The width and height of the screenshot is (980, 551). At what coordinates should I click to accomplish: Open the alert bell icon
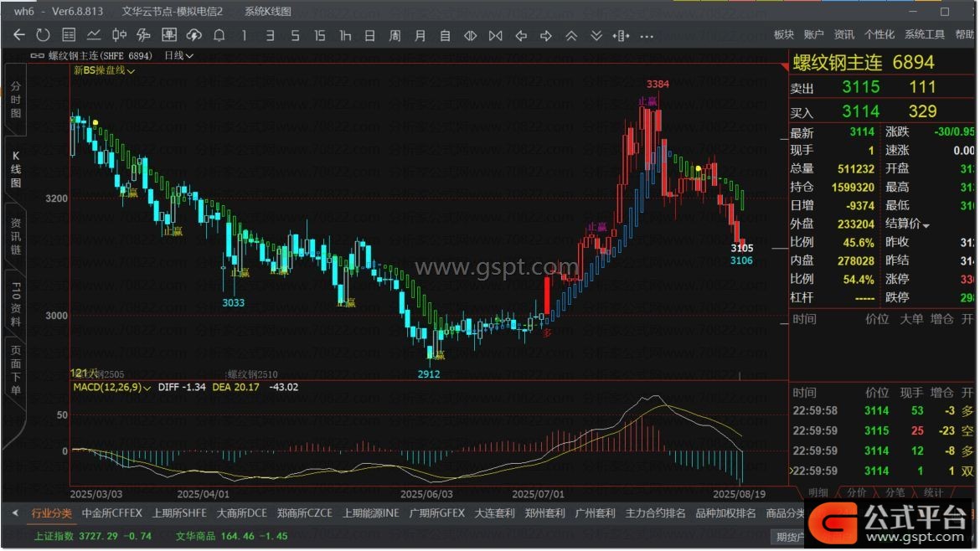pyautogui.click(x=219, y=35)
